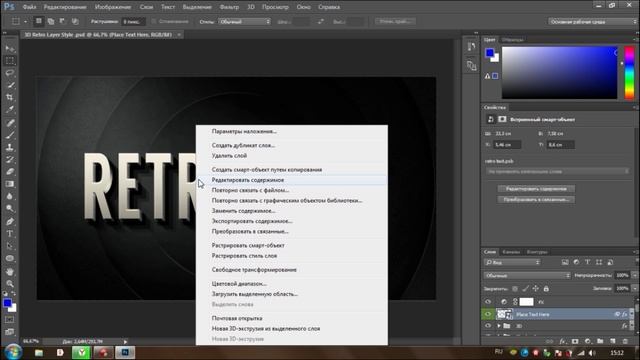Toggle Quick Mask mode icon

pos(9,320)
